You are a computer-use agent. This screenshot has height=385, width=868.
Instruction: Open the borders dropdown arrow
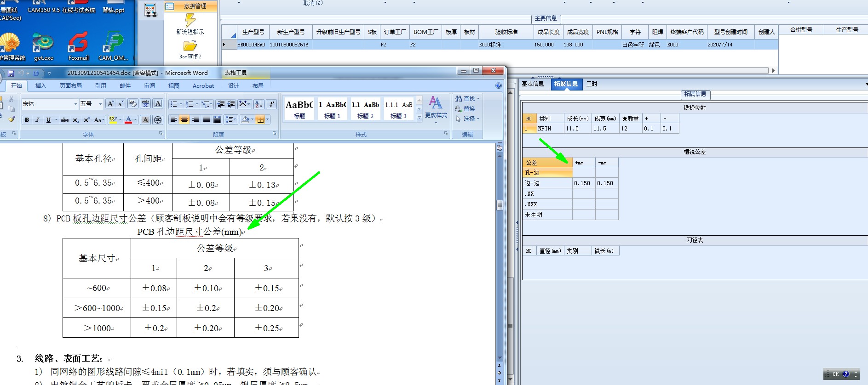tap(268, 120)
